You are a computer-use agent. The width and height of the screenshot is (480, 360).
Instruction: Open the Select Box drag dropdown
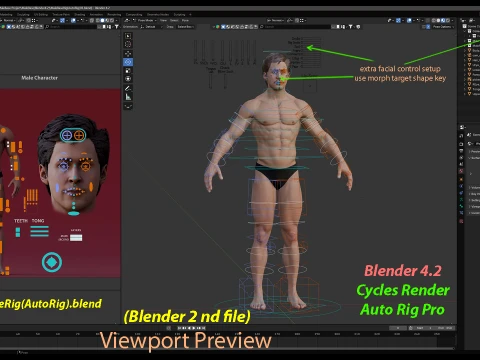(185, 27)
